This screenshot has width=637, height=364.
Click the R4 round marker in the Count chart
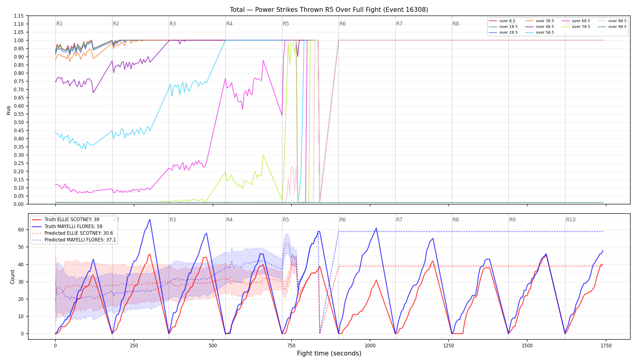229,220
